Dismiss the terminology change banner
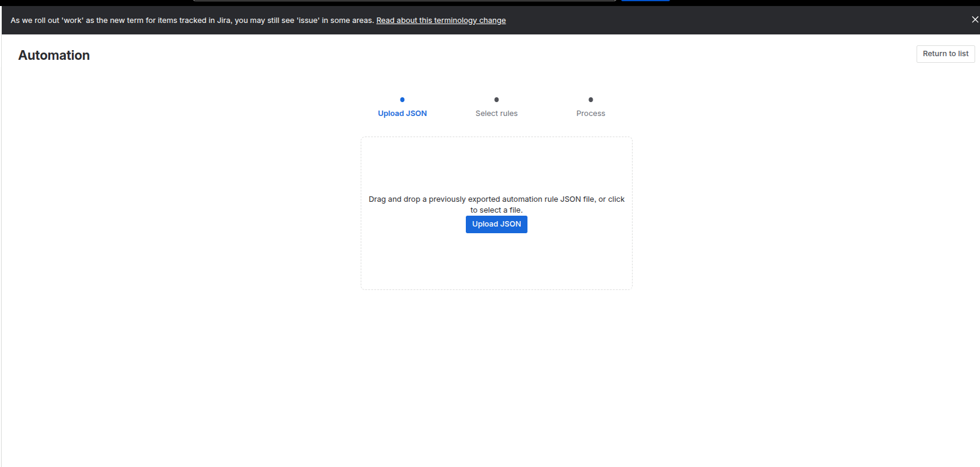 point(974,20)
